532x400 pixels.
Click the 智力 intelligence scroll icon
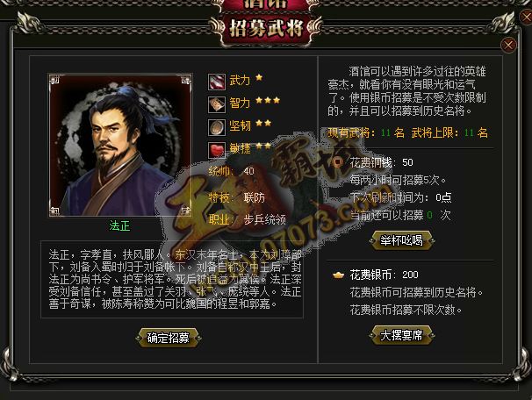click(x=217, y=104)
